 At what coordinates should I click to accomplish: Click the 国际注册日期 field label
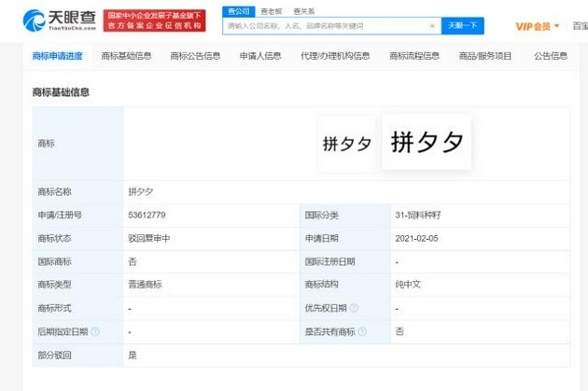tap(329, 261)
